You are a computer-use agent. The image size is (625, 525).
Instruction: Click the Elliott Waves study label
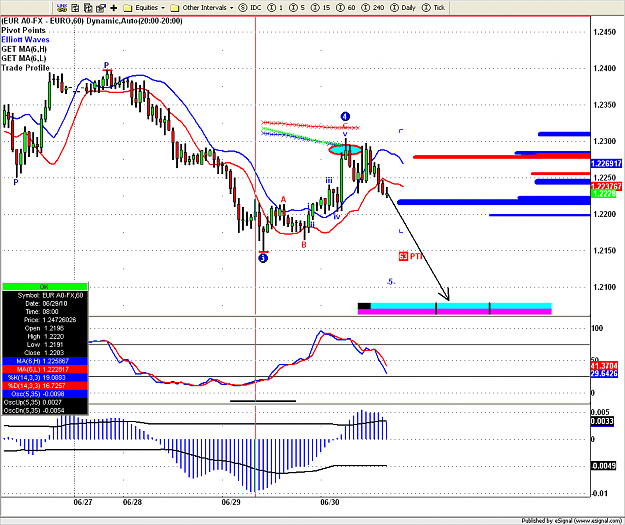coord(26,39)
